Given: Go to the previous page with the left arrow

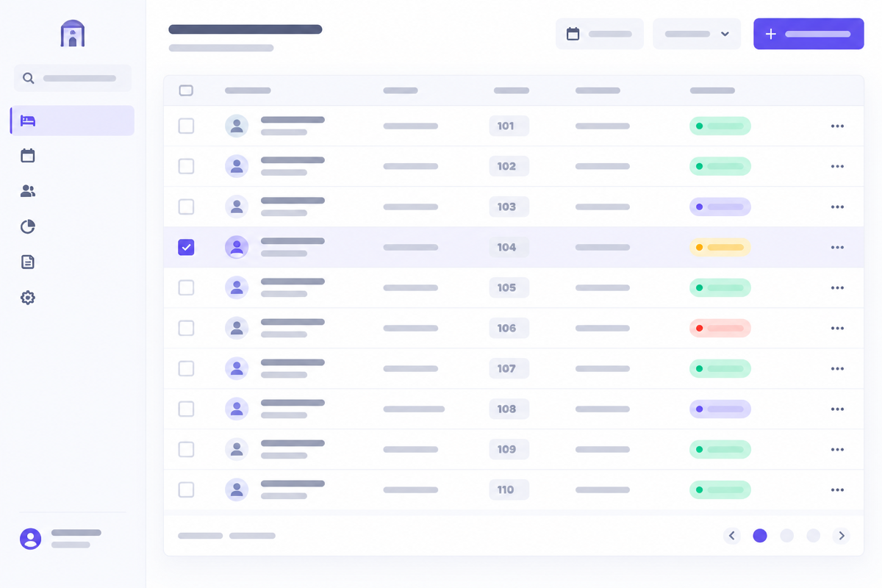Looking at the screenshot, I should click(731, 536).
